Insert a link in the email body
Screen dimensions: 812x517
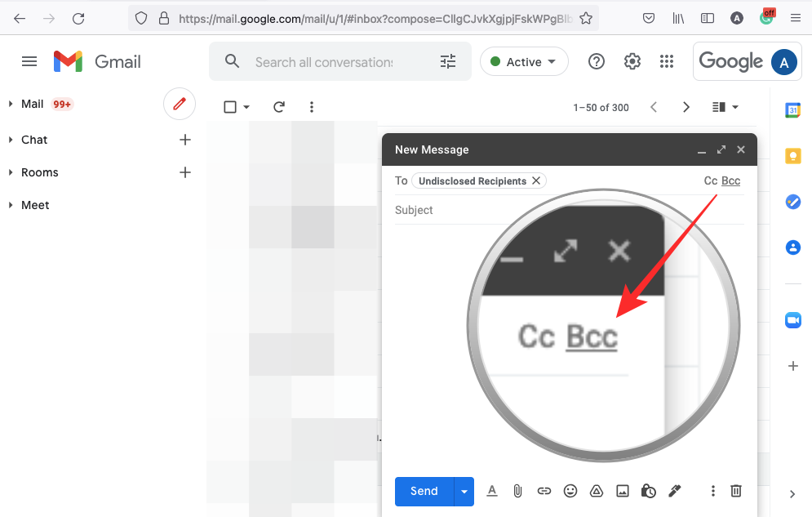pos(544,491)
